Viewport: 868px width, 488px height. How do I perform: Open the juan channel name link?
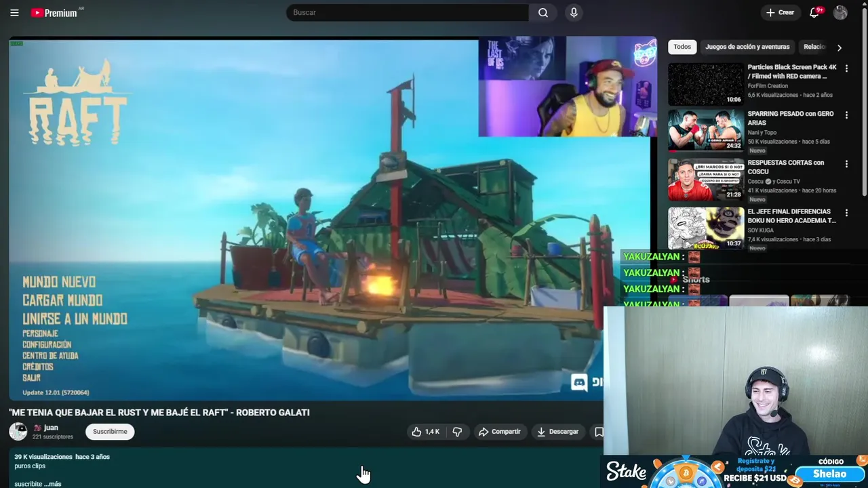(51, 428)
